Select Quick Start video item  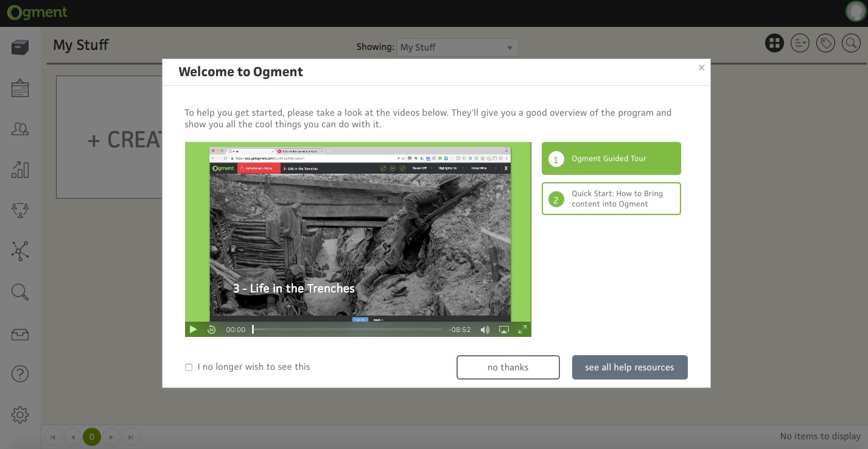[x=611, y=199]
